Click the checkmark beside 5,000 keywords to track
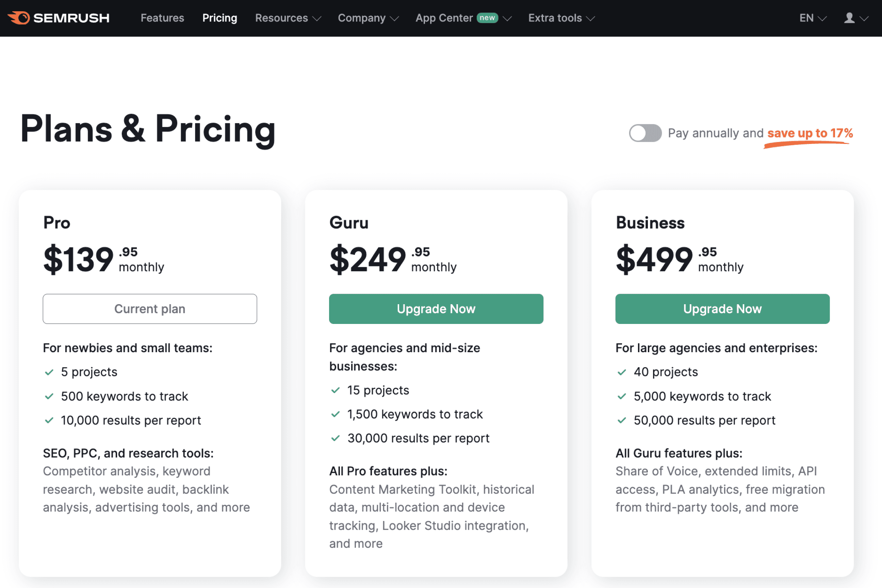Image resolution: width=882 pixels, height=588 pixels. point(622,396)
